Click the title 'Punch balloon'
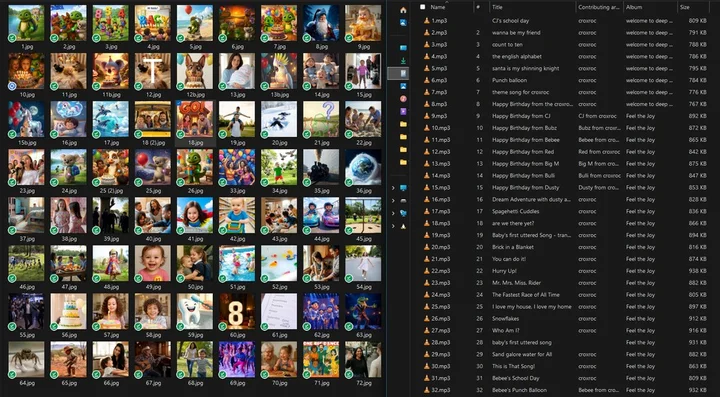Screen dimensions: 720x397 pyautogui.click(x=509, y=80)
